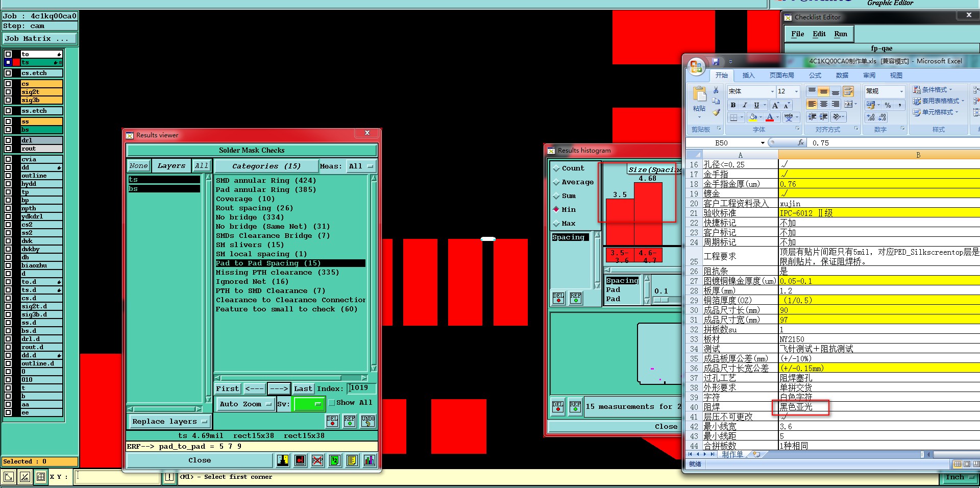Open the File menu in Checklist Editor
Image resolution: width=980 pixels, height=488 pixels.
click(x=797, y=34)
